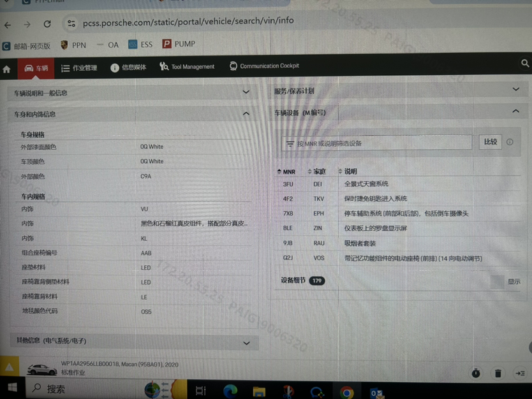Click the equipment filter input field
Viewport: 532px width, 399px height.
[x=376, y=143]
